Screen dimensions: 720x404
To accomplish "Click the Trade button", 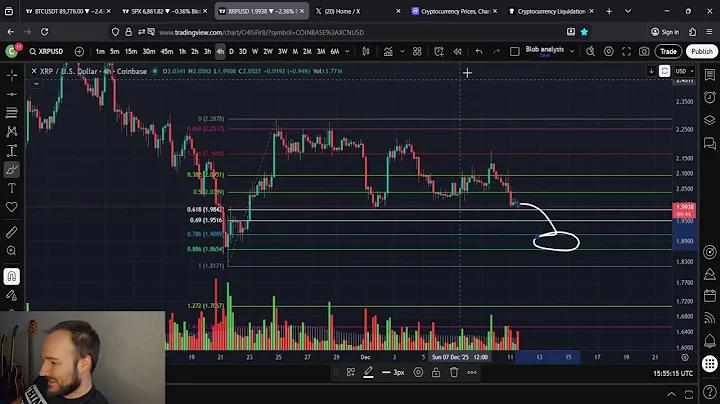I will (x=668, y=51).
